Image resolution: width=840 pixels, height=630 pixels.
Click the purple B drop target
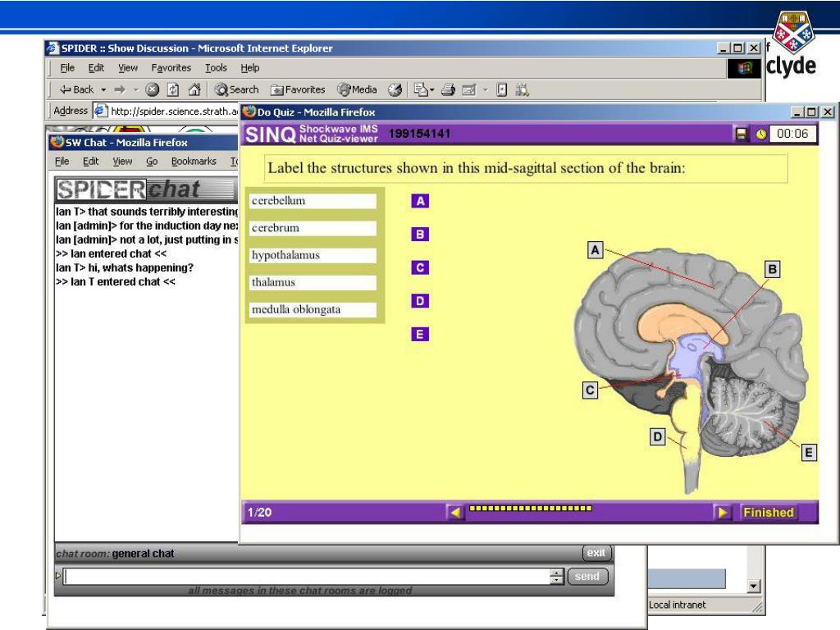pyautogui.click(x=420, y=234)
